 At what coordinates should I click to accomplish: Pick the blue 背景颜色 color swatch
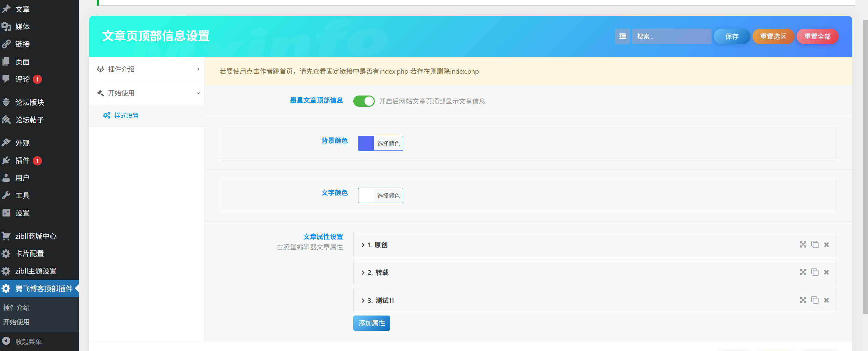tap(366, 143)
